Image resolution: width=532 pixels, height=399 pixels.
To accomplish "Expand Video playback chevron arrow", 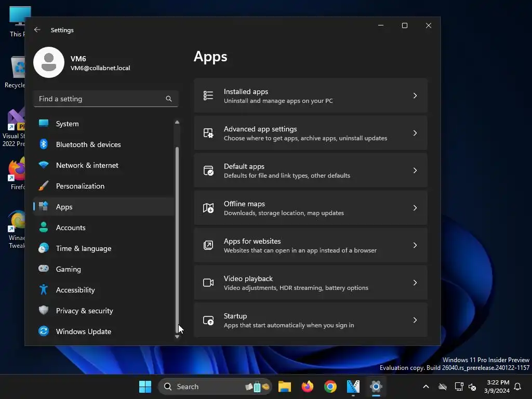I will pyautogui.click(x=415, y=283).
